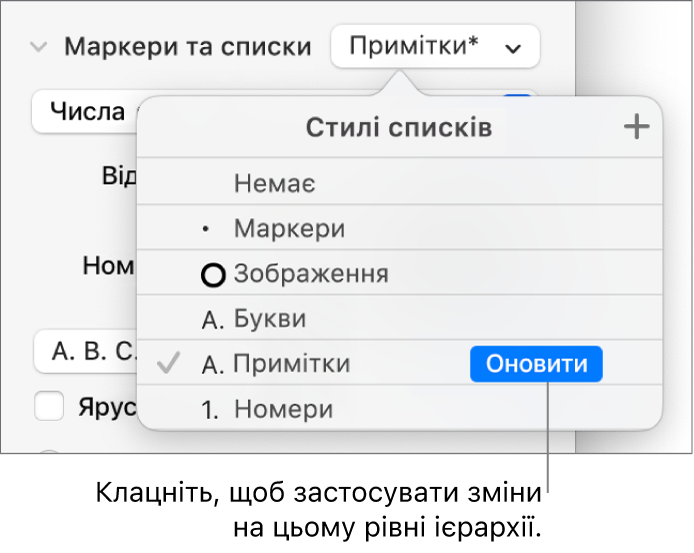This screenshot has height=553, width=694.
Task: Choose the Номери list style
Action: [400, 408]
